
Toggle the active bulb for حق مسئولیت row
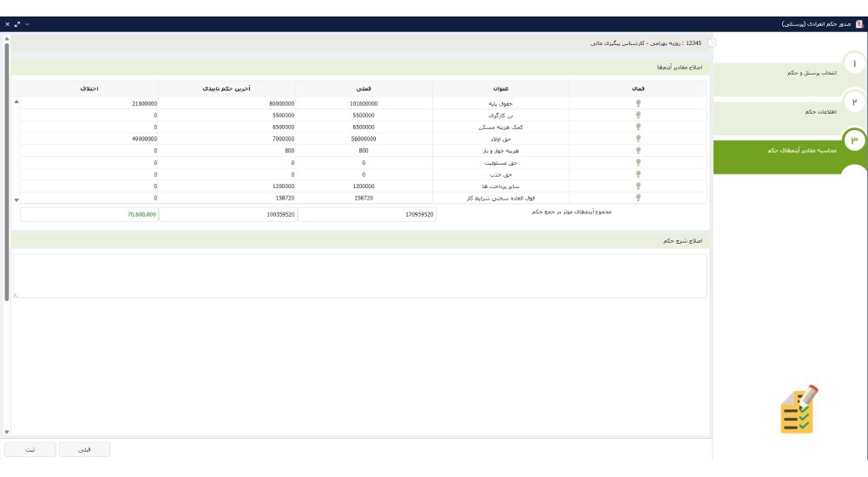coord(638,163)
